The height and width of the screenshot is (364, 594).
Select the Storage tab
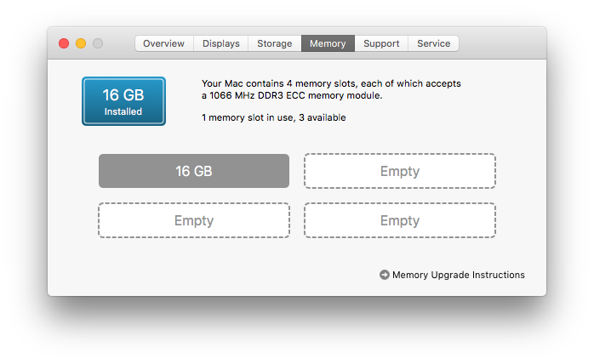coord(274,43)
